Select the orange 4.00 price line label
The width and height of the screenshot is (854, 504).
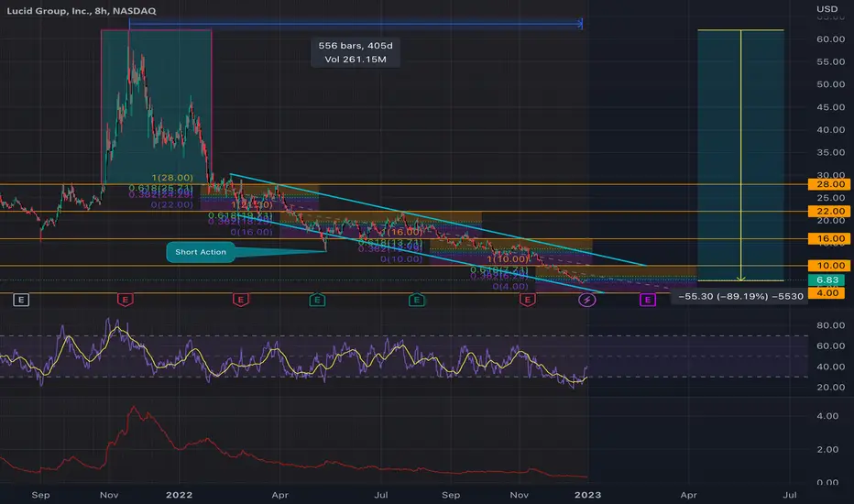(827, 293)
